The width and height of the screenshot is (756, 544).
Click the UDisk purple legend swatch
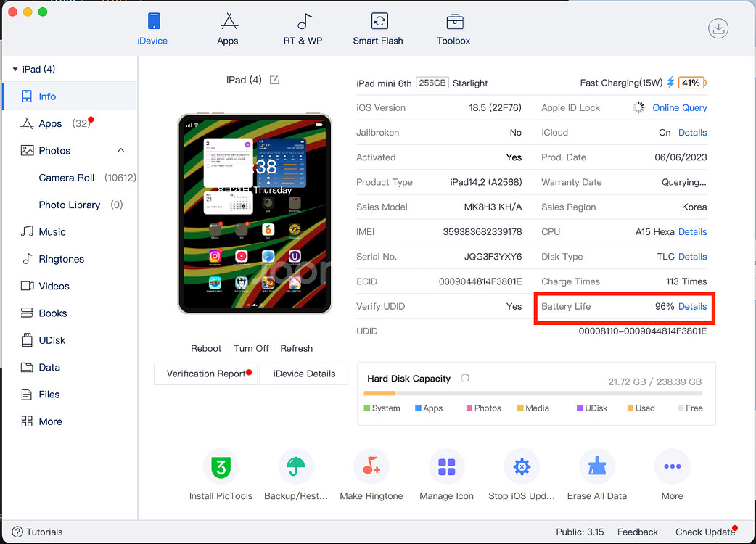click(580, 408)
